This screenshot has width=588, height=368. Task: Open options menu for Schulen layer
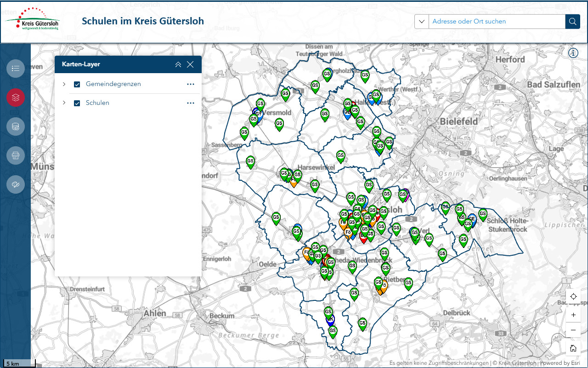(x=191, y=103)
